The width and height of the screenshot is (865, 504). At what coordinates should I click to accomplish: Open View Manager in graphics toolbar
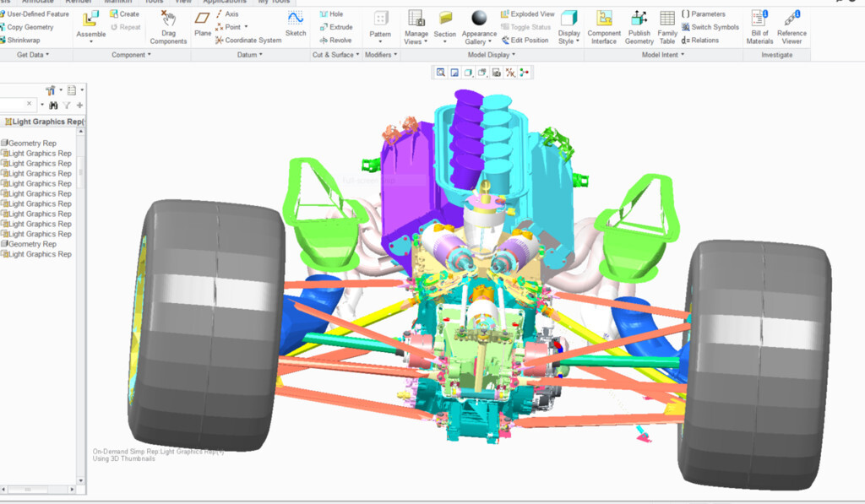tap(497, 73)
